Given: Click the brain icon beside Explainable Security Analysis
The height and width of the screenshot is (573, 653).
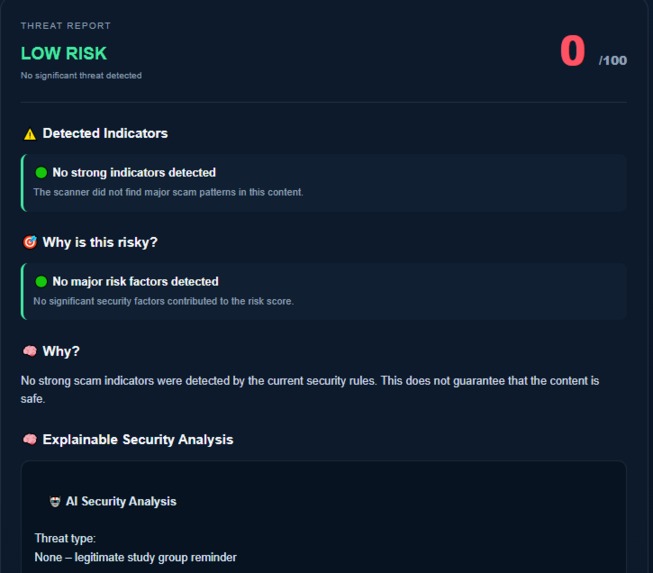Looking at the screenshot, I should pos(30,439).
